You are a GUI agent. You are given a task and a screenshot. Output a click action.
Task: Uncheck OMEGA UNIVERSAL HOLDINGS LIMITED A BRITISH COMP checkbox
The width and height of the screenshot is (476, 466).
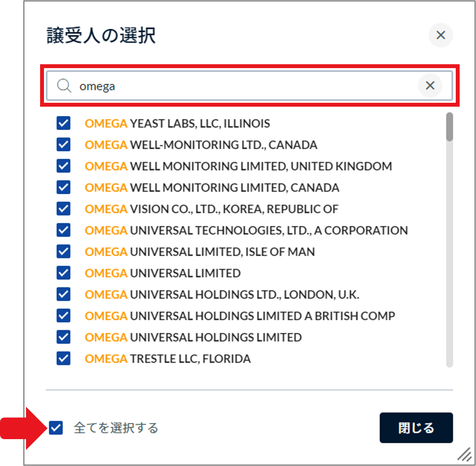pos(63,315)
